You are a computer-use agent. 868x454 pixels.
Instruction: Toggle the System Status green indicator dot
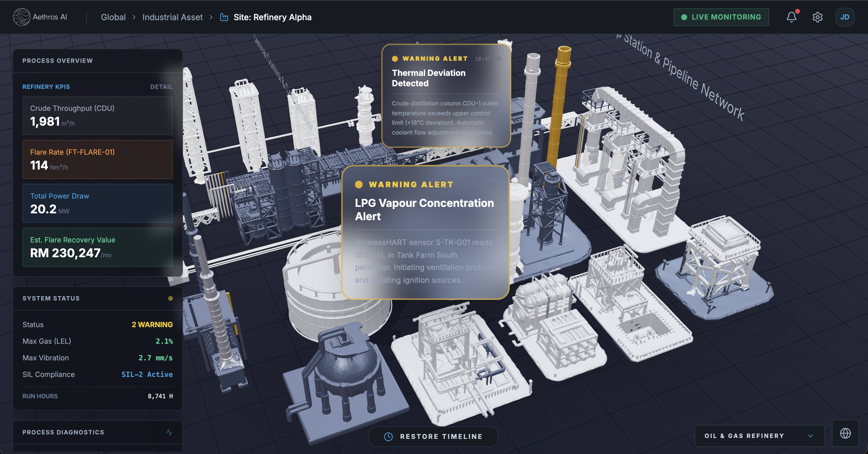pos(171,298)
